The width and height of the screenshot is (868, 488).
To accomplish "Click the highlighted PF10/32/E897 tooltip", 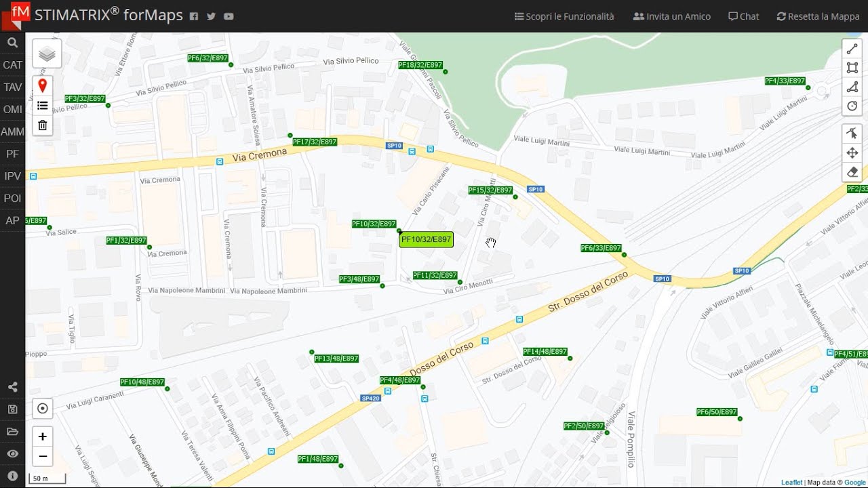I will (x=426, y=239).
